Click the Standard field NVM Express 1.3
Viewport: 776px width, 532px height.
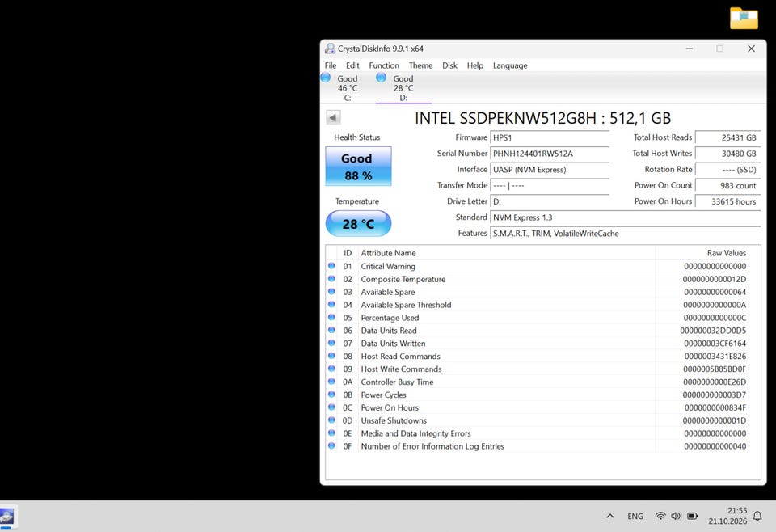[625, 217]
